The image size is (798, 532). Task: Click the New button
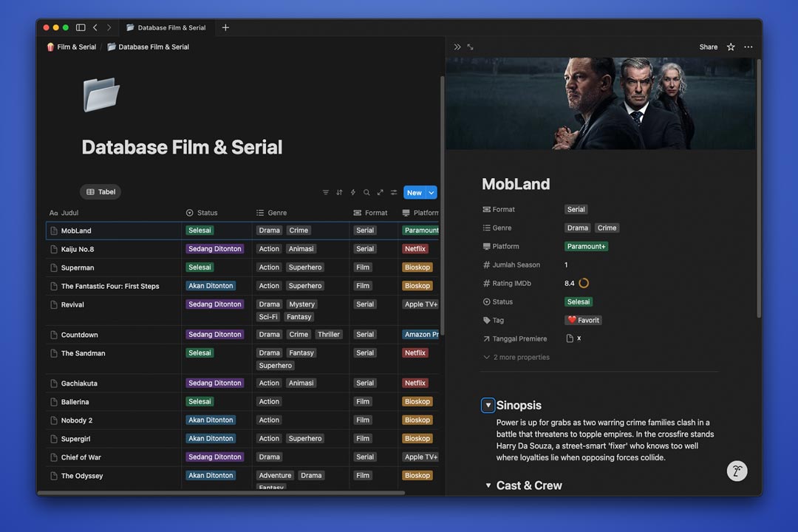point(415,192)
